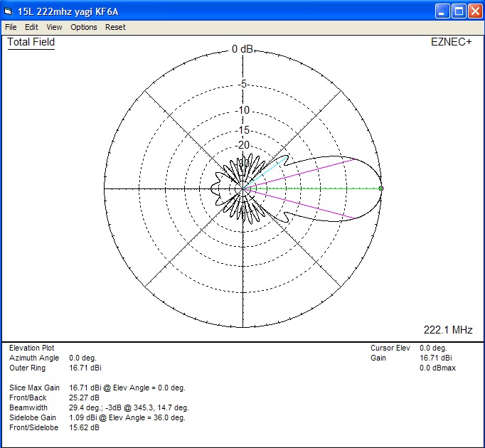Click the 222.1 MHz frequency label
485x448 pixels.
tap(448, 331)
